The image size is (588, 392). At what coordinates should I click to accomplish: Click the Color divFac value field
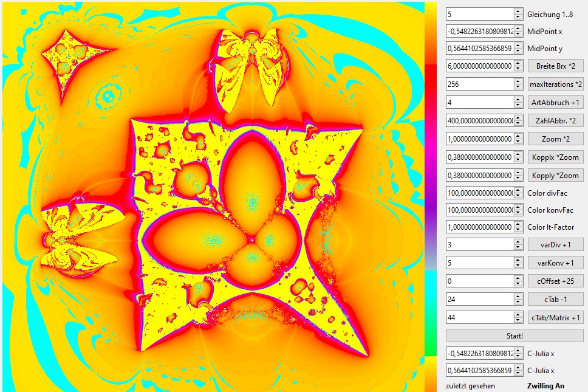(x=480, y=193)
